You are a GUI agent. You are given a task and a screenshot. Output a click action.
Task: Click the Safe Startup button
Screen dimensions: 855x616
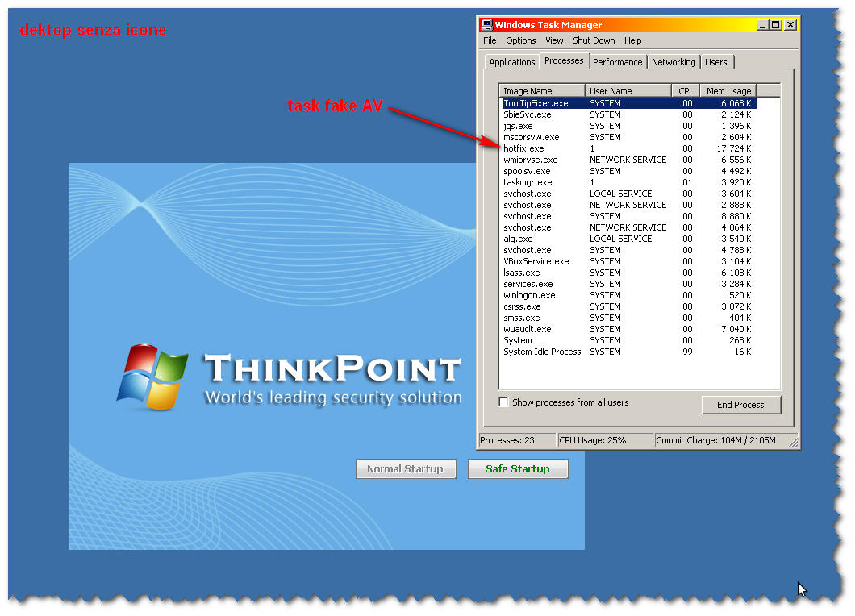(x=518, y=468)
